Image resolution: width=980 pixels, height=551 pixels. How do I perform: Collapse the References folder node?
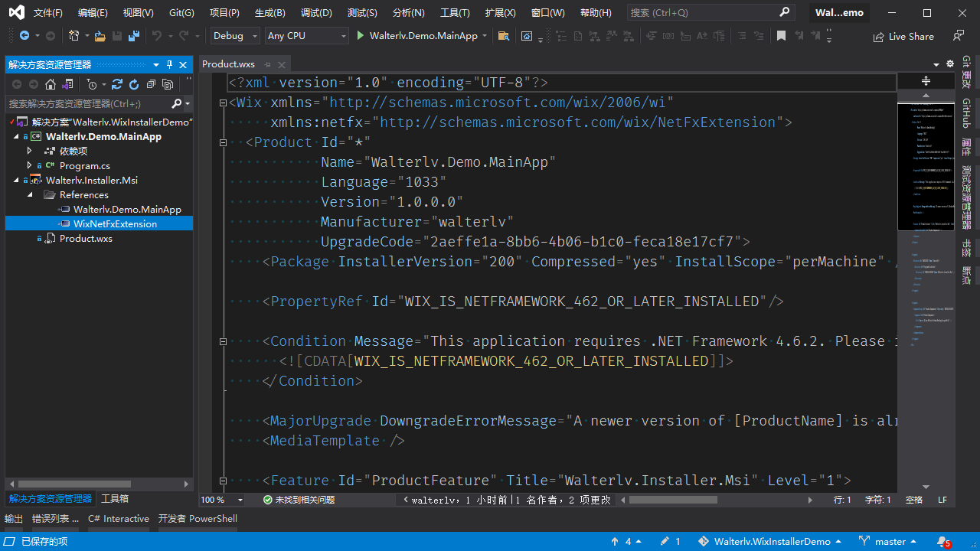click(x=30, y=194)
